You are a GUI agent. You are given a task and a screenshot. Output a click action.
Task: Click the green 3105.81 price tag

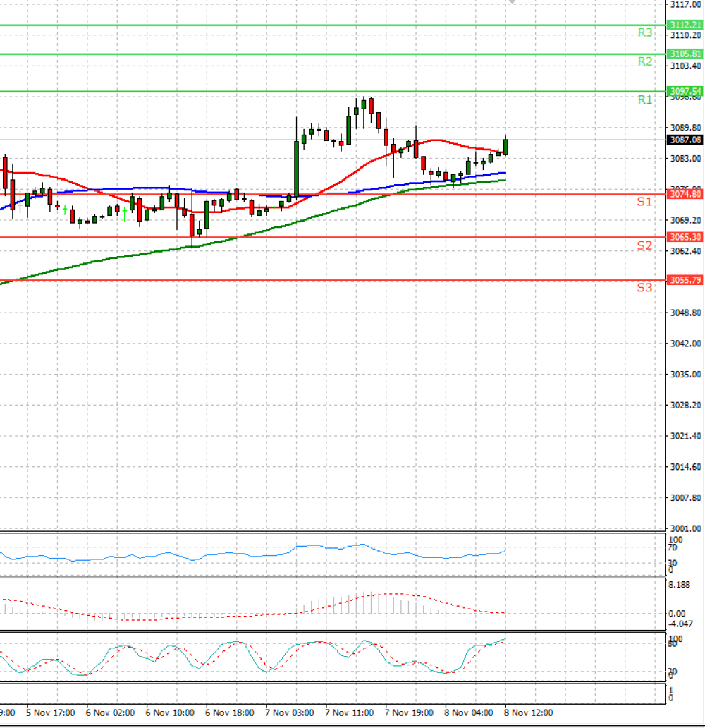pos(685,54)
